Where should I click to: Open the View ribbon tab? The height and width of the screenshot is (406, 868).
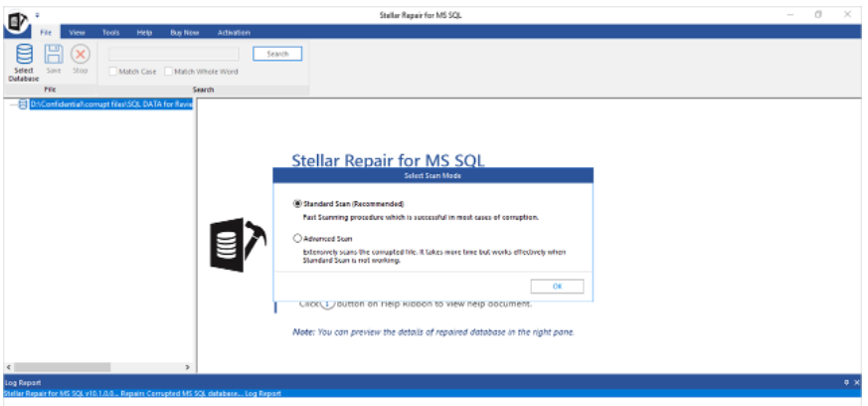(x=77, y=33)
